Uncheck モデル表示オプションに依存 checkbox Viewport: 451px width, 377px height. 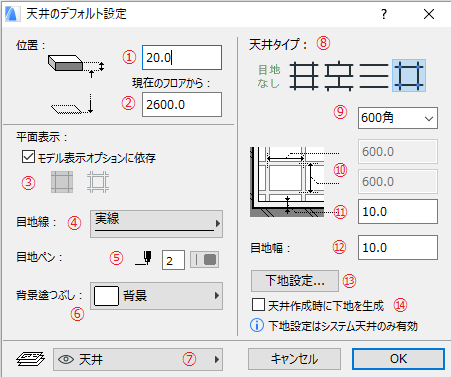click(28, 157)
